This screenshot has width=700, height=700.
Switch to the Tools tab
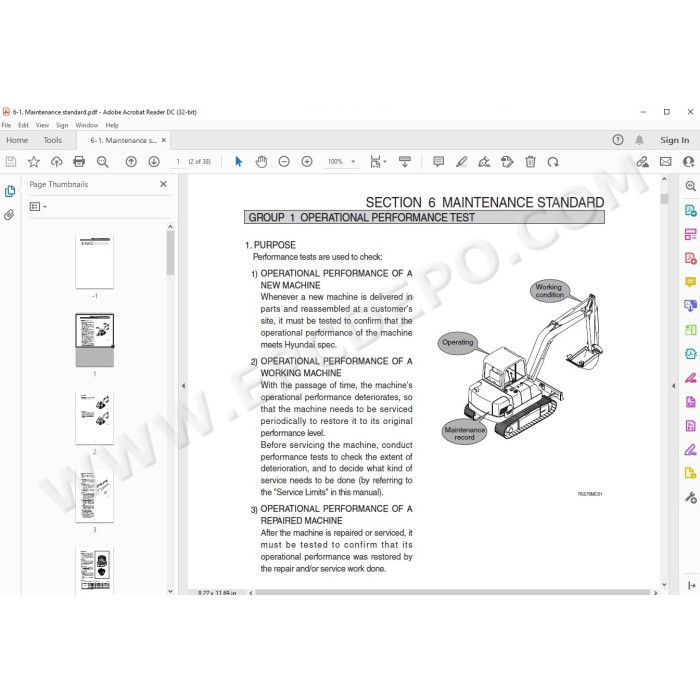click(53, 140)
